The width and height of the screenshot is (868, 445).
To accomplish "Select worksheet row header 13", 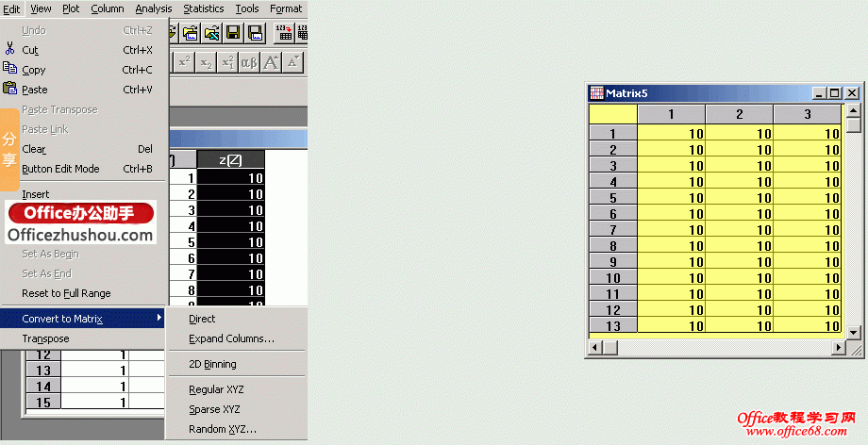I will click(43, 371).
